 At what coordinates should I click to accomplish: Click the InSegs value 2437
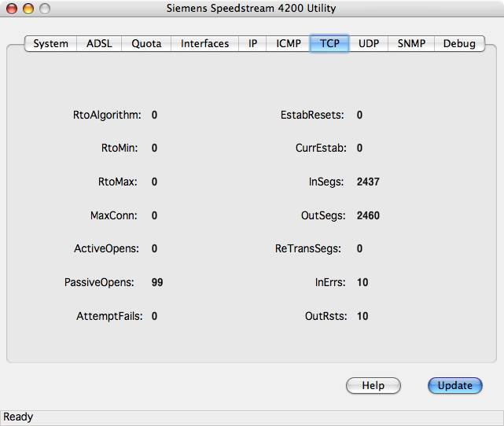pyautogui.click(x=368, y=182)
